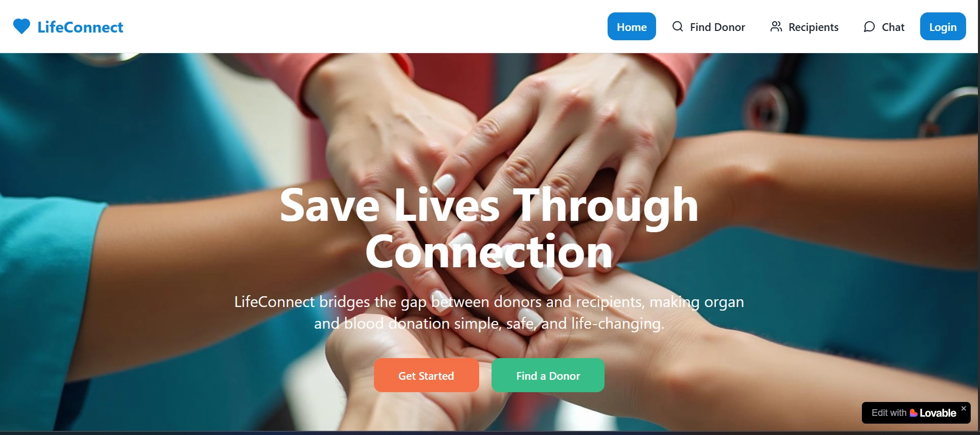Open the Chat nav link
Viewport: 980px width, 435px height.
[884, 26]
